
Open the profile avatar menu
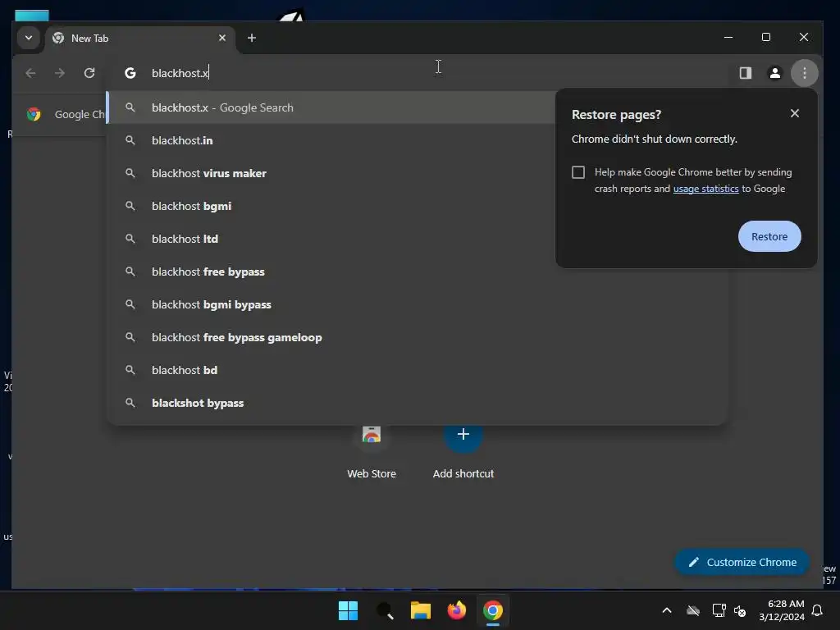pyautogui.click(x=774, y=73)
